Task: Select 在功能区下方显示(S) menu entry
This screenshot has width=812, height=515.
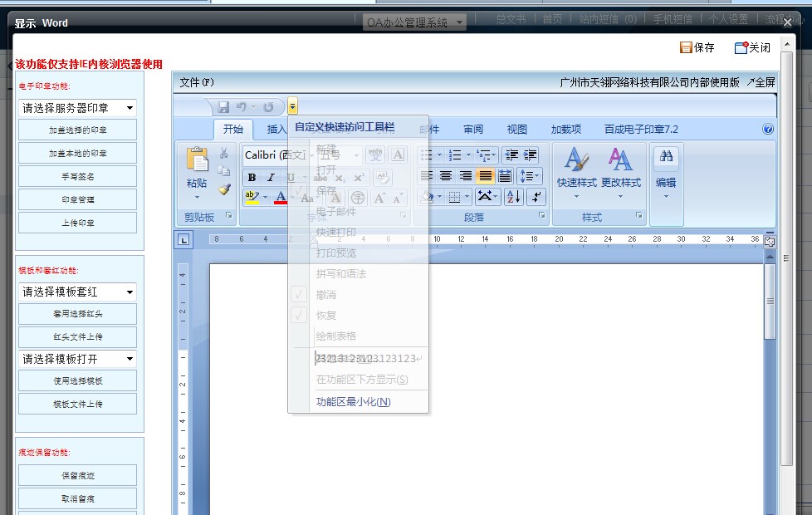Action: [359, 380]
